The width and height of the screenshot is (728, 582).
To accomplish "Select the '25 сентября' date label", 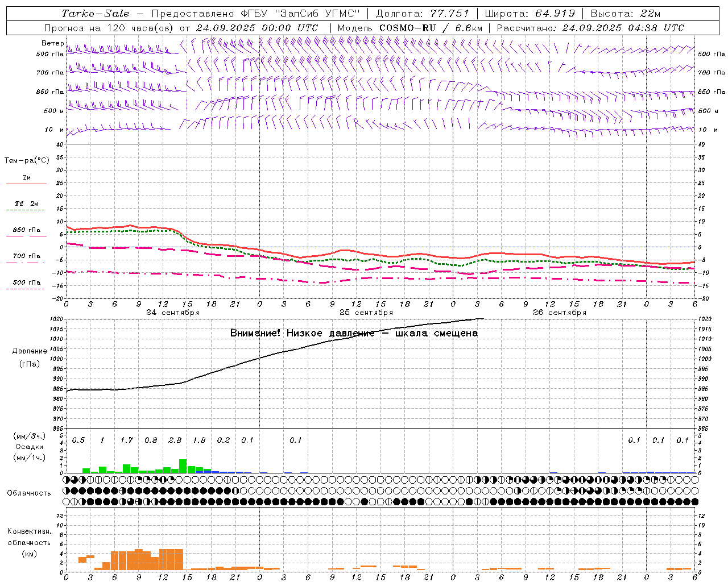I will (366, 313).
